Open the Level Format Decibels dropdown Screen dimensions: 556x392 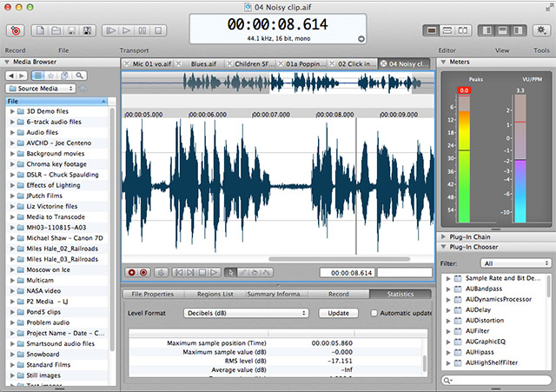(x=246, y=313)
